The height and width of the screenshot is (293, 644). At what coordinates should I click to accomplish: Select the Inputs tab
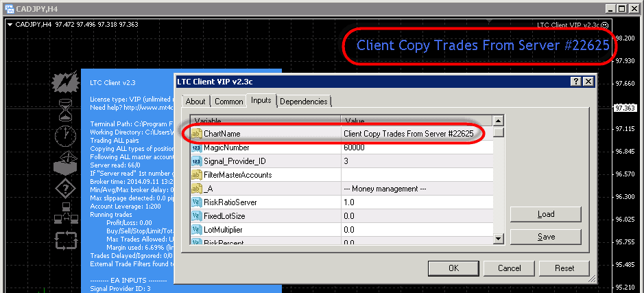(261, 100)
